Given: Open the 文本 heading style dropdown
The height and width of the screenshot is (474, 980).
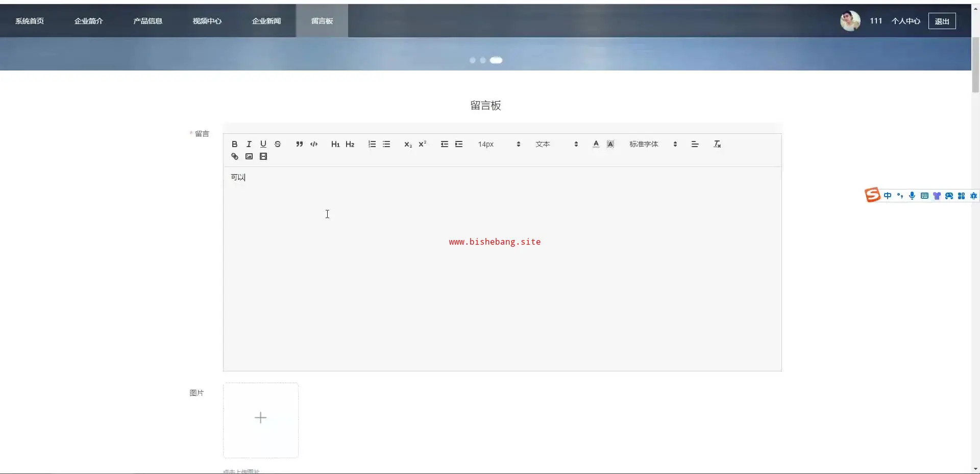Looking at the screenshot, I should [x=557, y=144].
